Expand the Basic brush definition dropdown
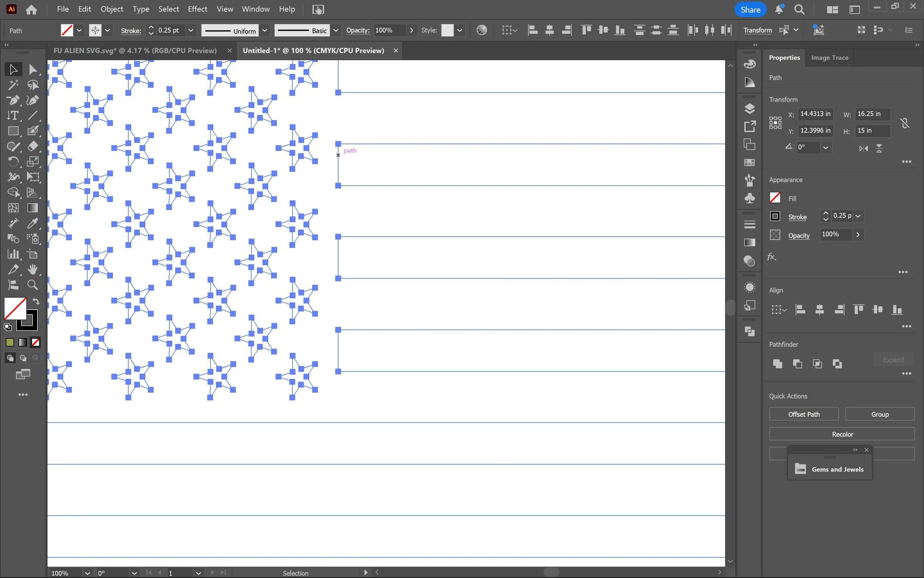This screenshot has width=924, height=578. [x=335, y=30]
